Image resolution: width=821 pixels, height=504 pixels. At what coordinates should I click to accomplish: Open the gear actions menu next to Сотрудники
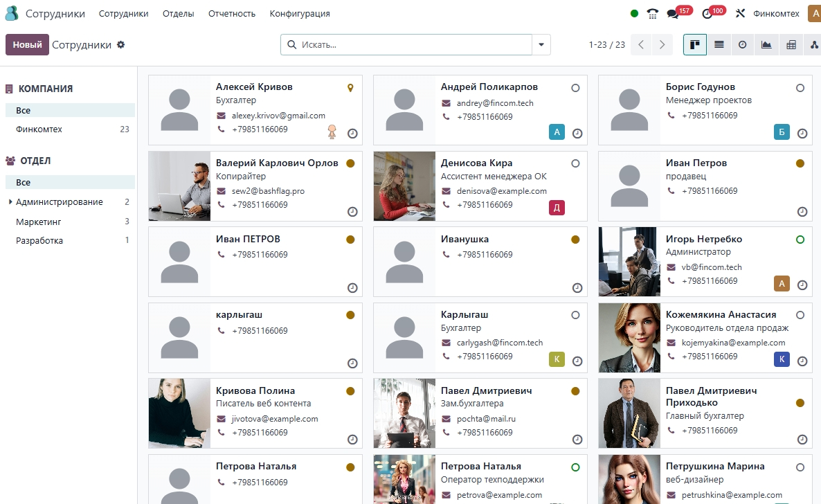[121, 44]
